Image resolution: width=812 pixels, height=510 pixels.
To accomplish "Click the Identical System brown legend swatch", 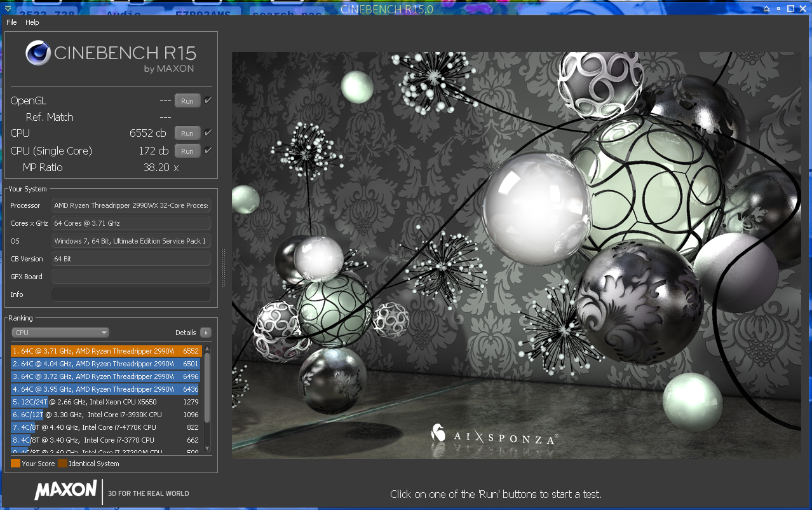I will click(x=62, y=464).
